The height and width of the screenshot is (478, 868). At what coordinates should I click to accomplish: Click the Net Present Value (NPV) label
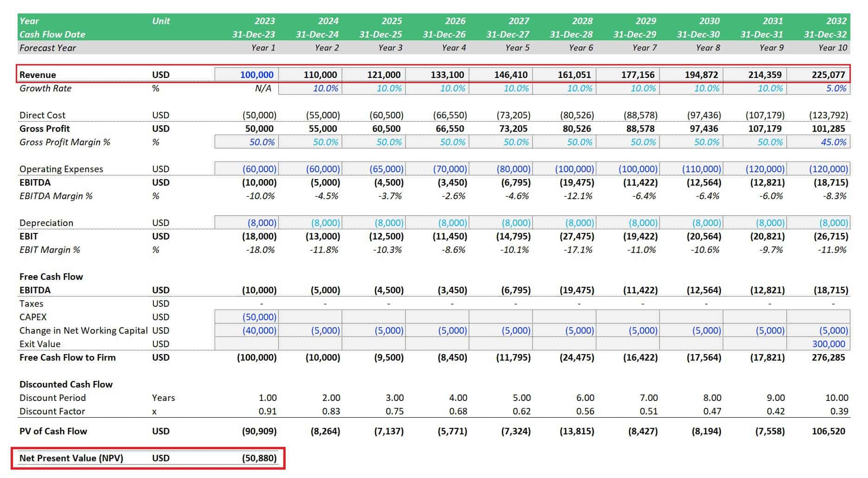point(71,458)
